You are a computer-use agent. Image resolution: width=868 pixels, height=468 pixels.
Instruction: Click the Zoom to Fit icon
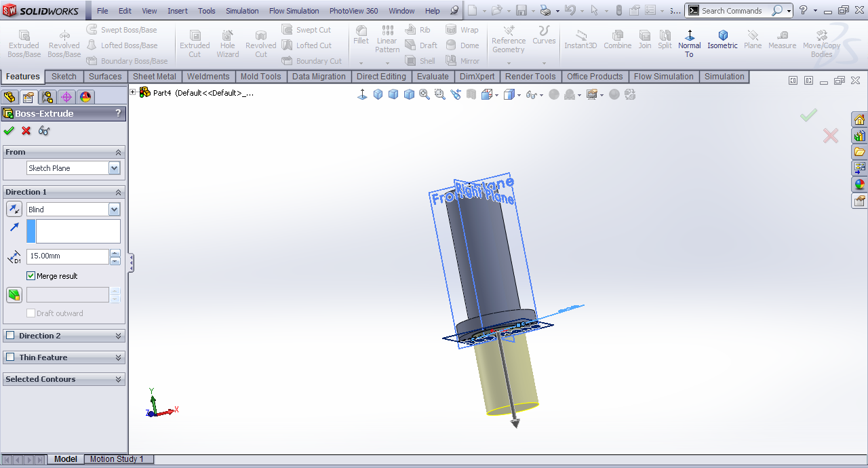click(x=425, y=94)
